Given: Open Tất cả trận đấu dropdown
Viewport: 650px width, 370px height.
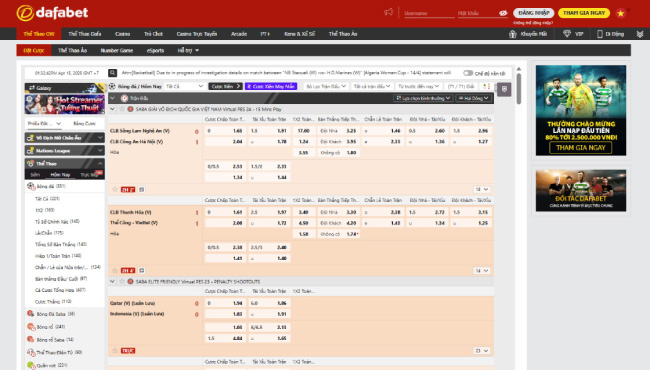Looking at the screenshot, I should pos(372,86).
